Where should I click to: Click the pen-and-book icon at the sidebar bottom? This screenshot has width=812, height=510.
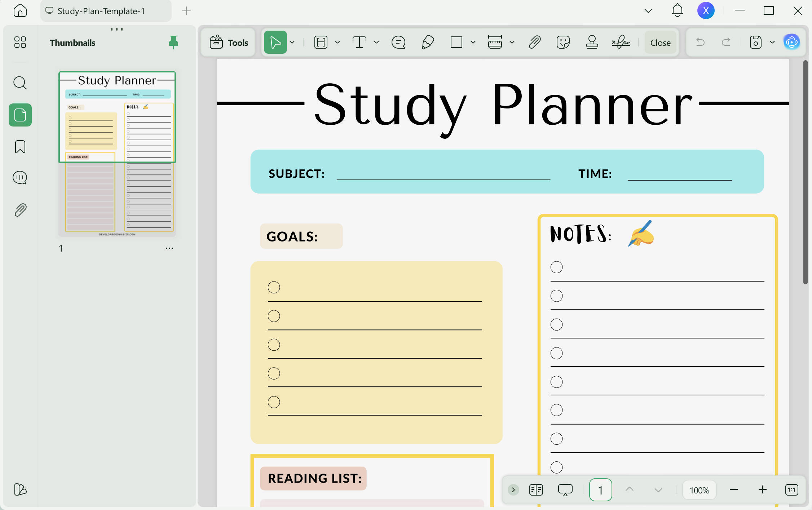(x=20, y=489)
